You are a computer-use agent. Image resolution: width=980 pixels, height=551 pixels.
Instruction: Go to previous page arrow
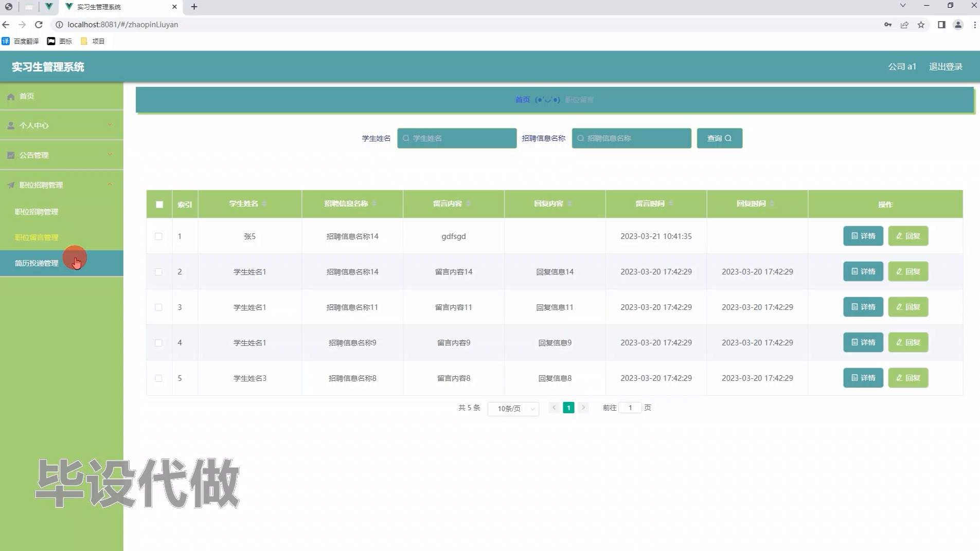pos(554,408)
